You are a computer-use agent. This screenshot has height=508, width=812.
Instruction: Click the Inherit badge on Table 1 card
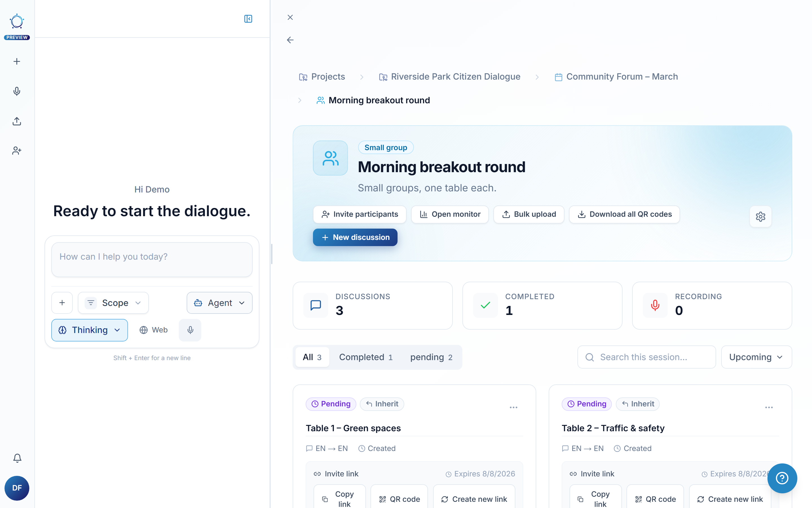pyautogui.click(x=382, y=404)
